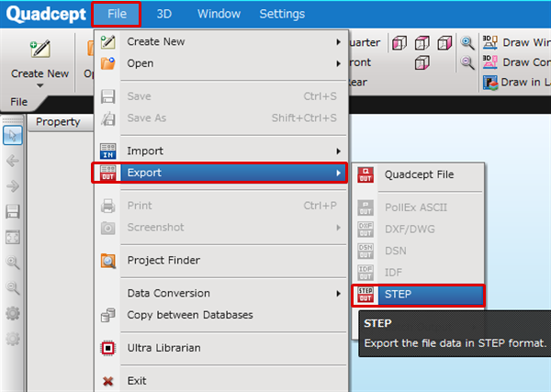Click the back arrow in left sidebar

tap(13, 161)
